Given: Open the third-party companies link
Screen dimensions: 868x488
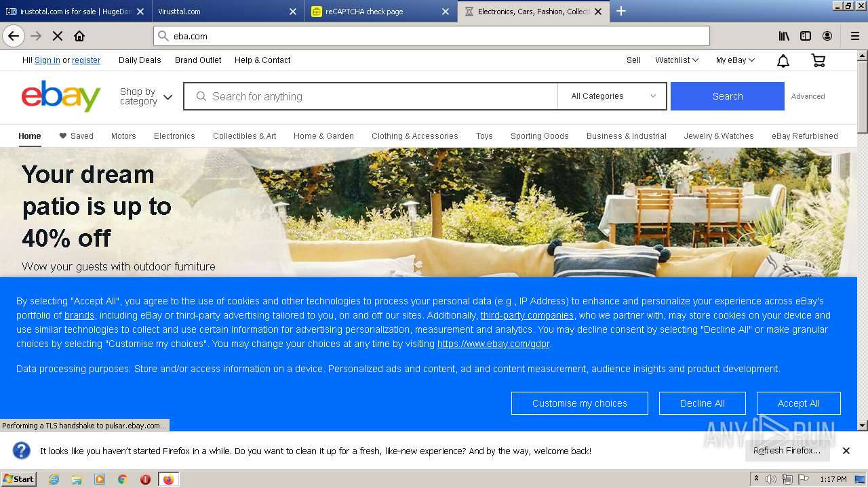Looking at the screenshot, I should point(527,315).
